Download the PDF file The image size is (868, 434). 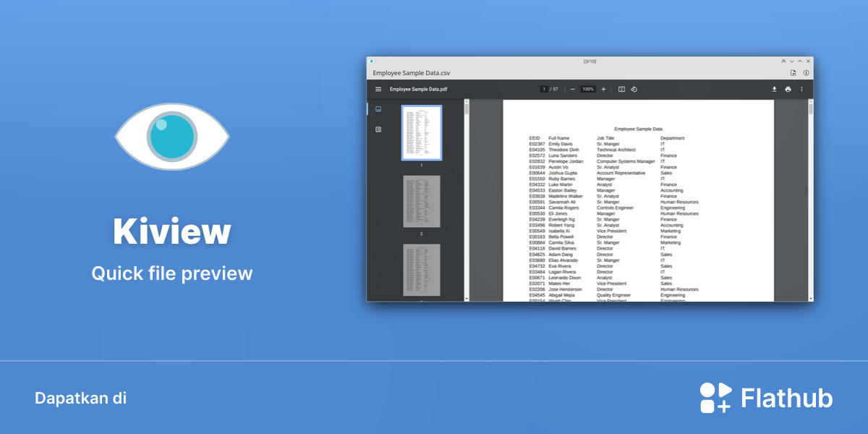tap(774, 89)
